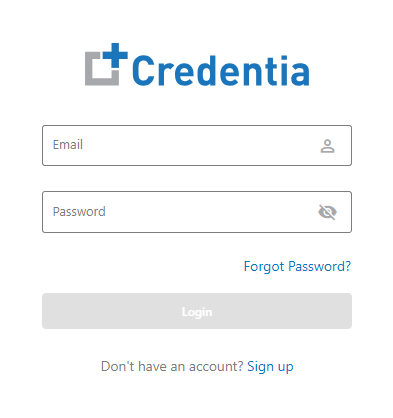393x418 pixels.
Task: Focus the Password input field
Action: point(197,212)
